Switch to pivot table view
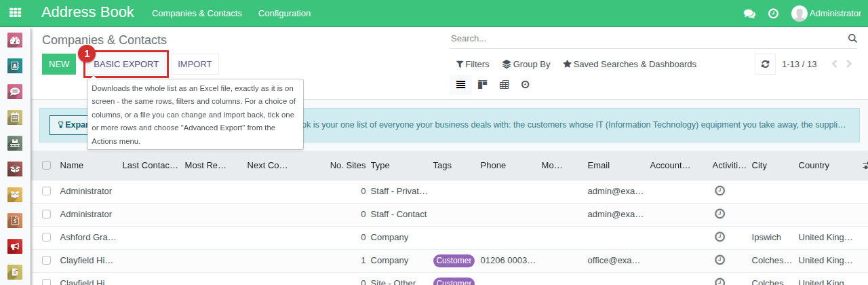The width and height of the screenshot is (868, 285). point(504,85)
